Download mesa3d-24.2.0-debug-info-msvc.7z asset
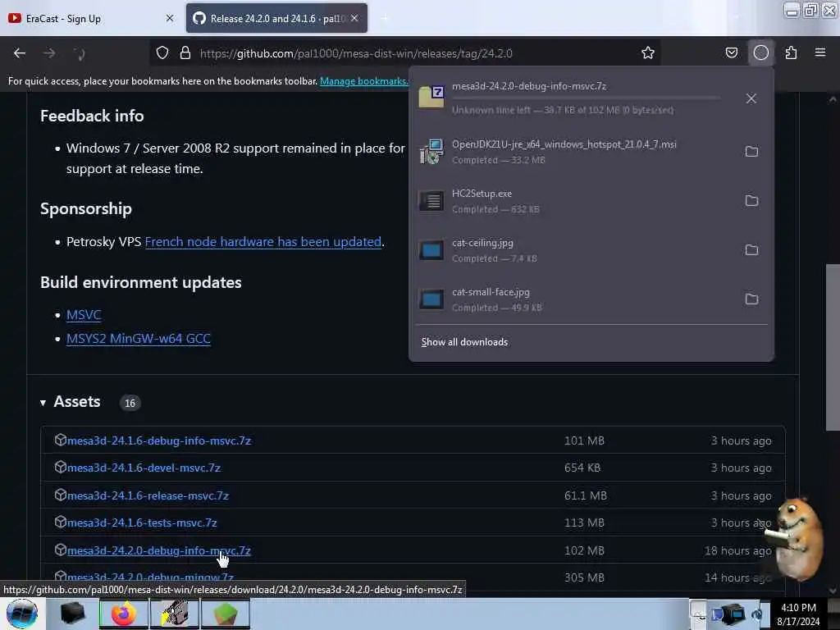 [x=159, y=550]
